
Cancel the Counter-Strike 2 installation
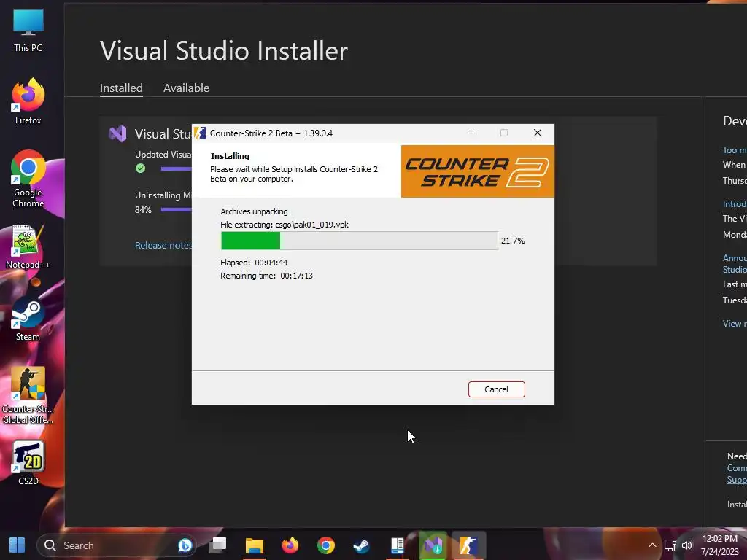496,389
